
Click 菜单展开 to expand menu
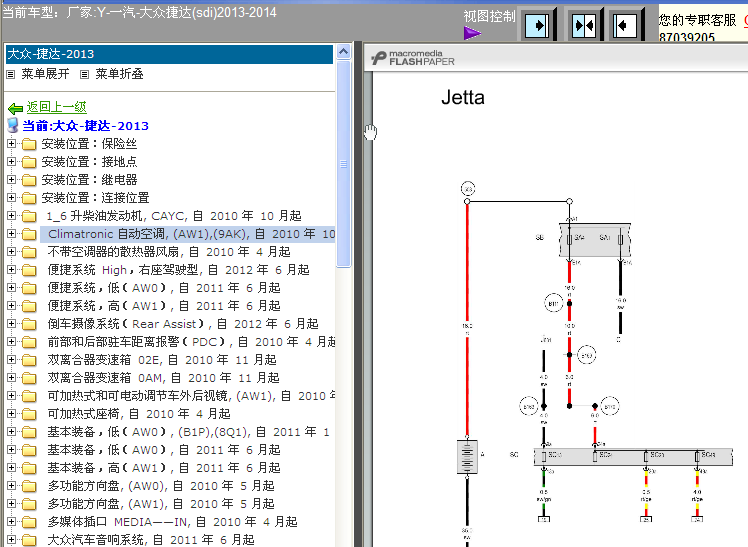(45, 74)
